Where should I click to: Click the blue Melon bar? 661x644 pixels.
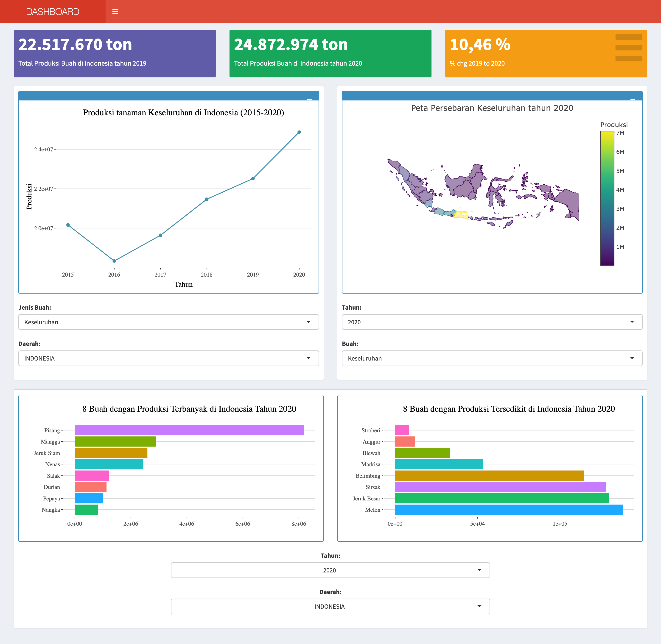(509, 510)
